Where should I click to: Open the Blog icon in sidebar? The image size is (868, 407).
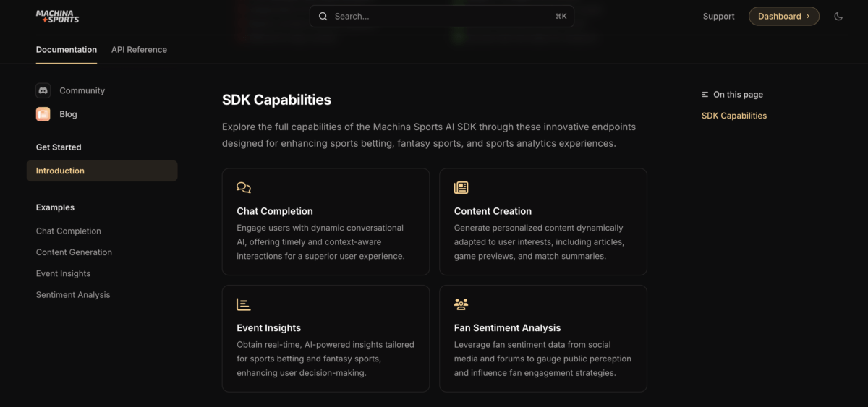click(43, 114)
